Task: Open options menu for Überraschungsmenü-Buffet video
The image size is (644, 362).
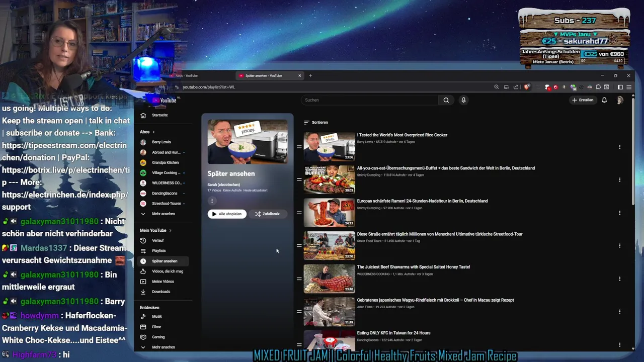Action: pyautogui.click(x=619, y=179)
